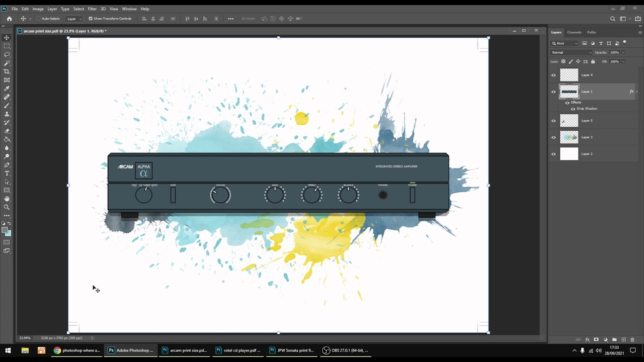Open the File menu
Screen dimensions: 644x362
click(15, 9)
